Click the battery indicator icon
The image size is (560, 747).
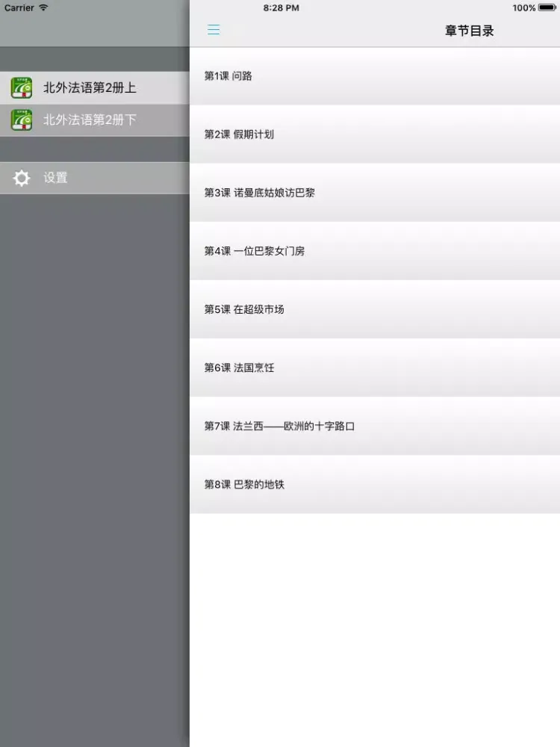(x=547, y=7)
